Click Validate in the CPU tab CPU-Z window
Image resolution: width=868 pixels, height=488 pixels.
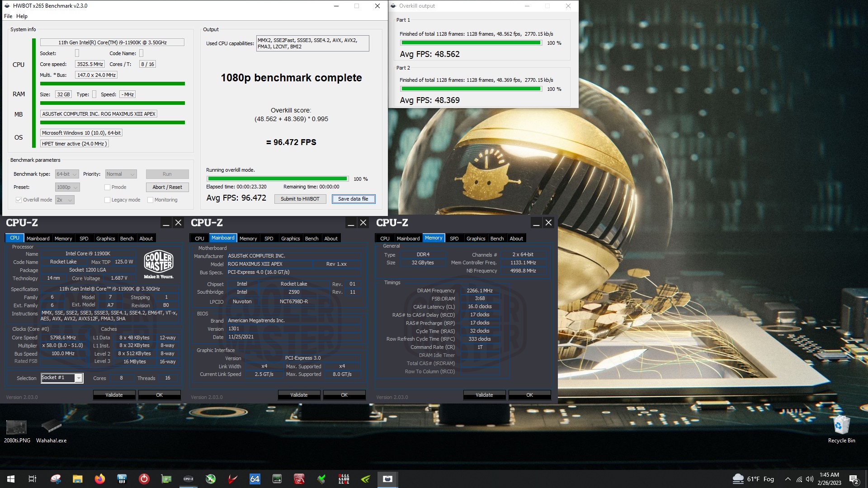click(114, 395)
